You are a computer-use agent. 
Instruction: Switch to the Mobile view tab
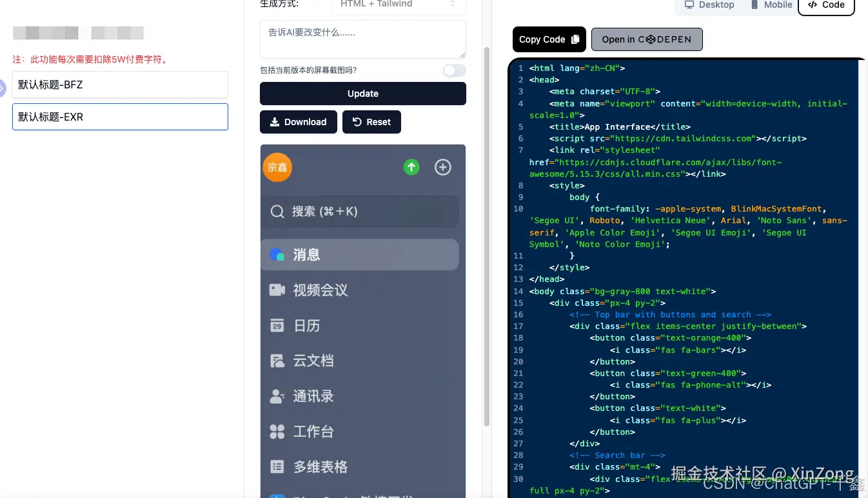coord(771,5)
